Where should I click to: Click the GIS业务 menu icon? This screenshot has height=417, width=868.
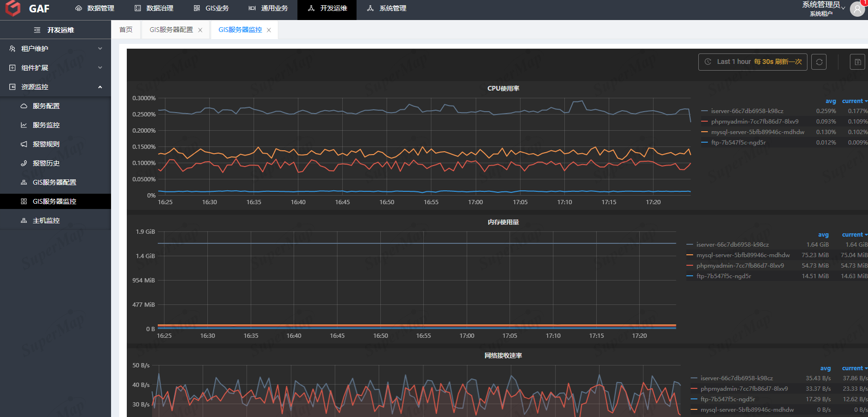coord(197,8)
